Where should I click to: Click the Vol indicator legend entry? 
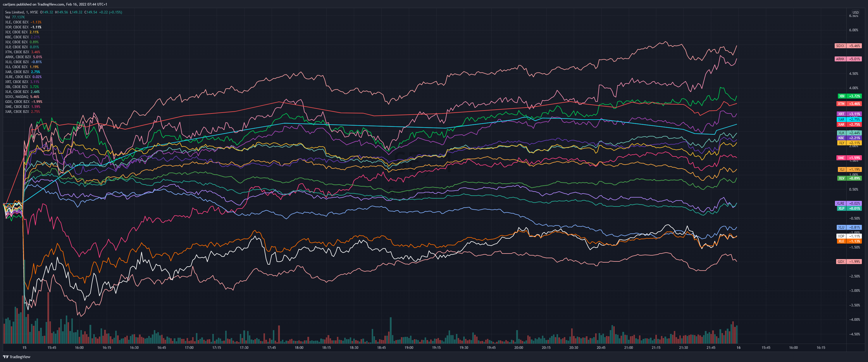[x=15, y=17]
